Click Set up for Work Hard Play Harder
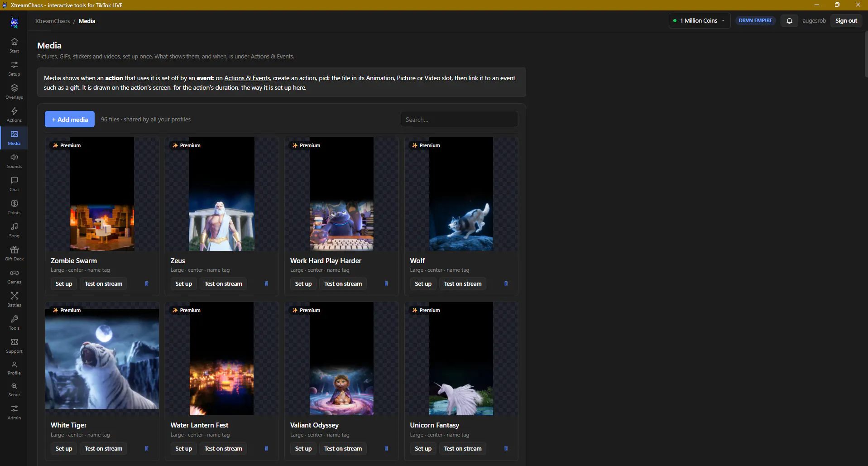868x466 pixels. point(303,284)
